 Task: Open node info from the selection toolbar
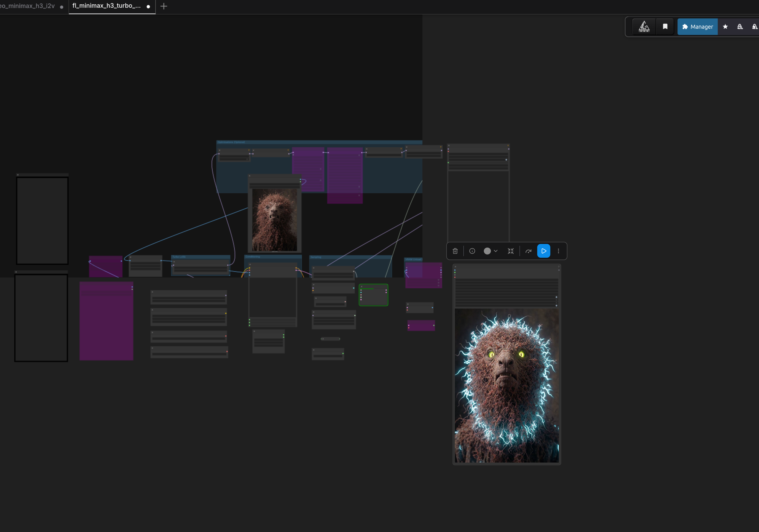point(472,251)
